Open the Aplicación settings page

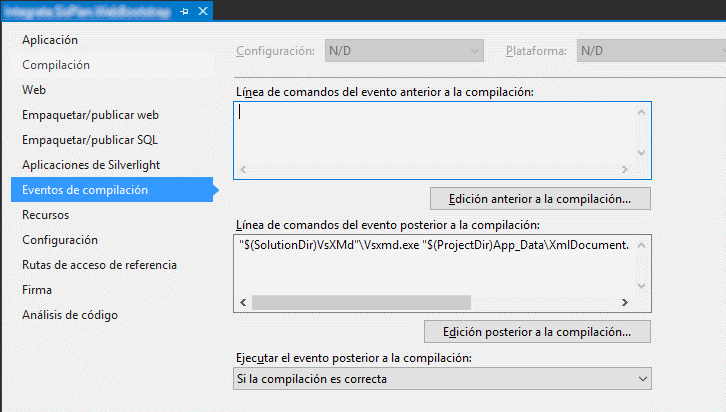point(50,40)
